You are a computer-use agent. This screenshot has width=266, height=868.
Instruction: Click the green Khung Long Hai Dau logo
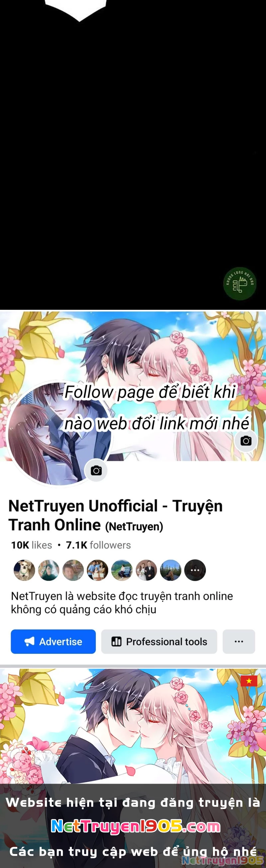coord(240,284)
